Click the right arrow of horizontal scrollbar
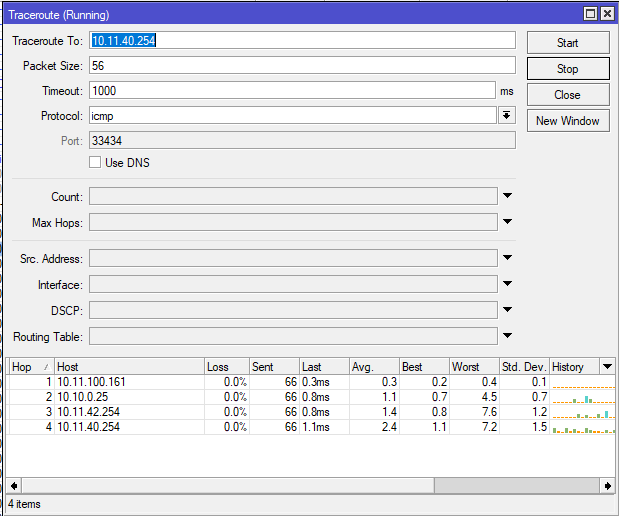This screenshot has height=516, width=619. [x=608, y=486]
